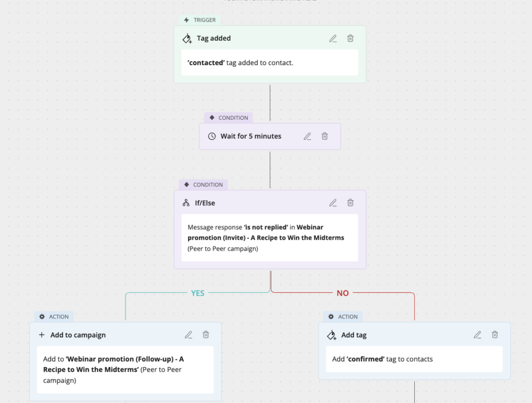Edit the Tag added trigger
Screen dimensions: 532x403
click(x=333, y=39)
